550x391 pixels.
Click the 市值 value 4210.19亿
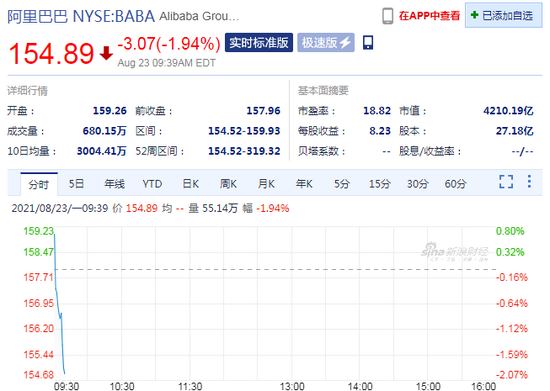(x=508, y=111)
